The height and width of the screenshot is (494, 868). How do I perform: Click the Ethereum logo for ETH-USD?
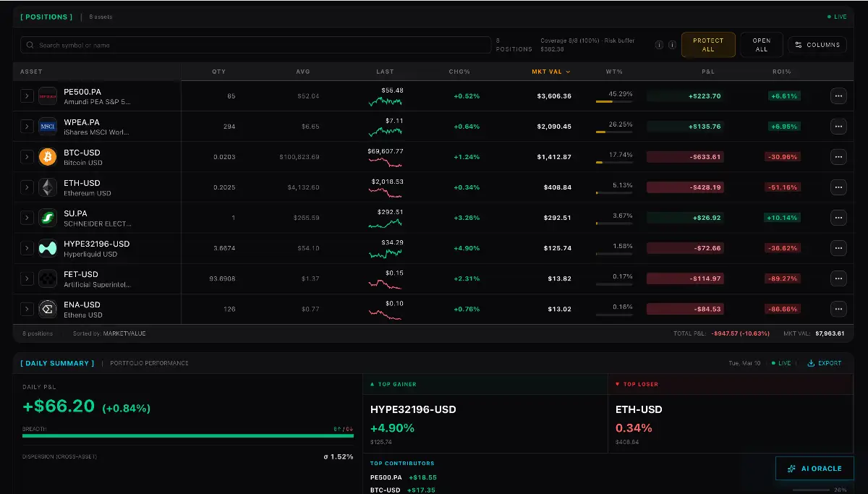click(48, 187)
